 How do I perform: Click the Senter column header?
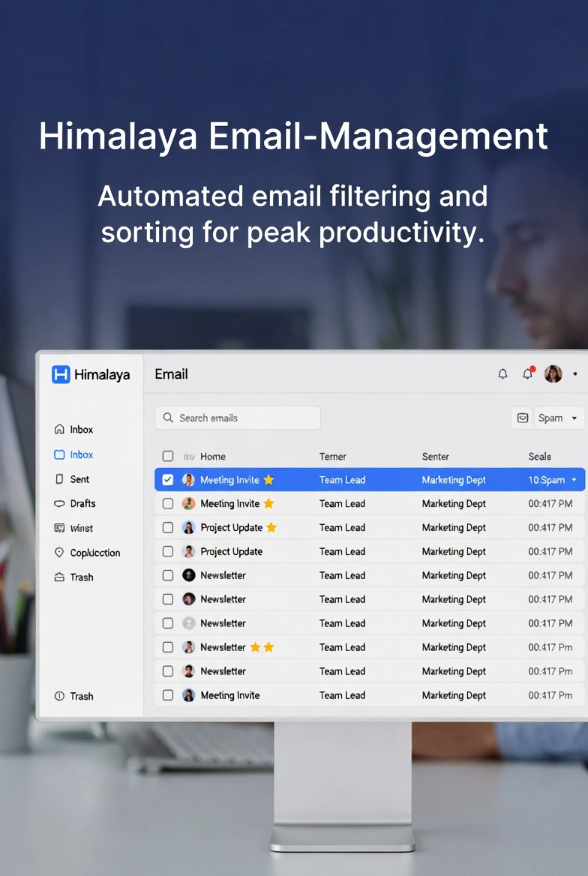coord(435,456)
